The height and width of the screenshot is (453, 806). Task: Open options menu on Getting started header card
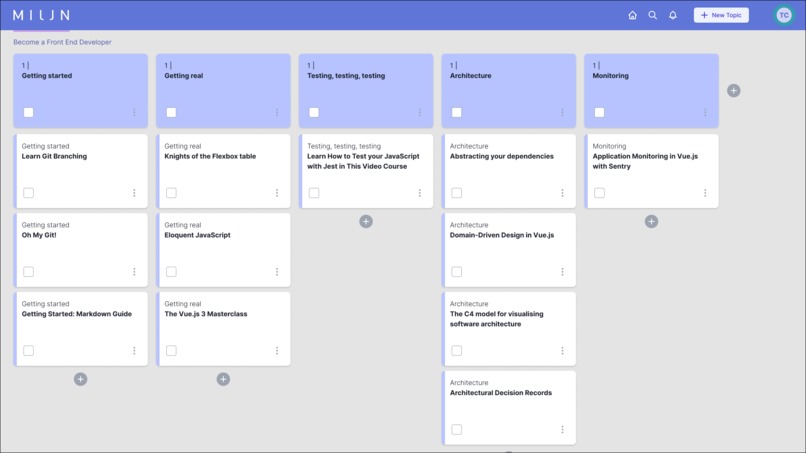(x=134, y=112)
